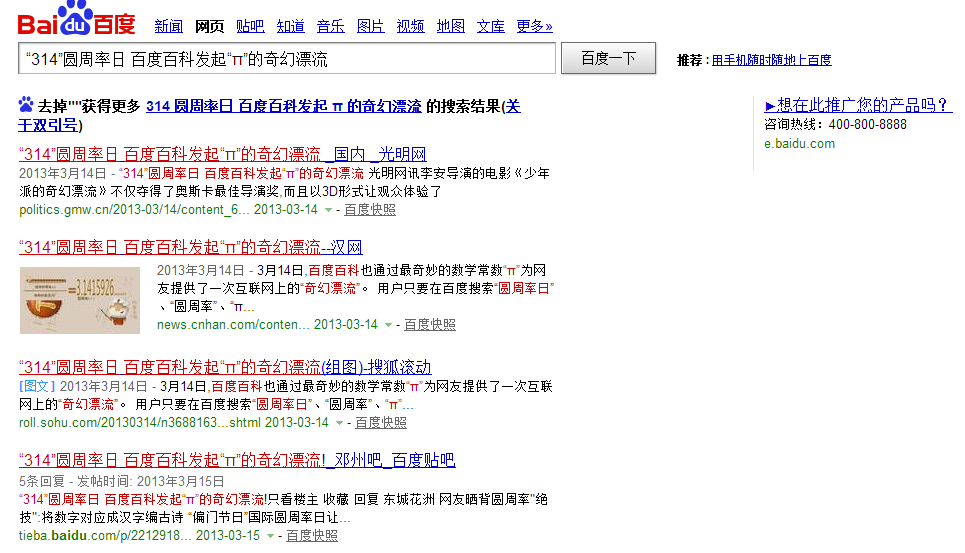Expand the 更多» menu
The image size is (965, 553).
pos(534,26)
